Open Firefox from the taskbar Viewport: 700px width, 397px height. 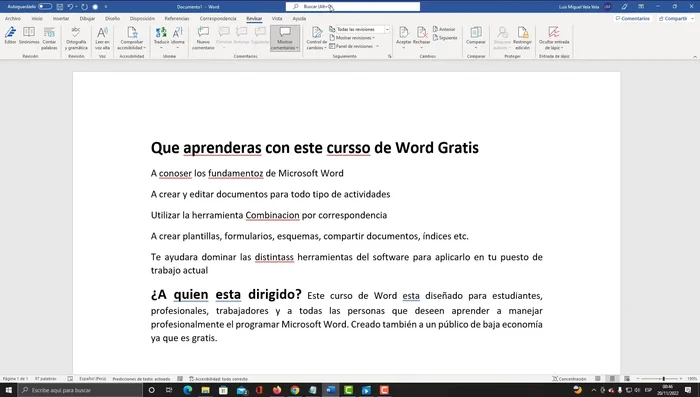(277, 390)
